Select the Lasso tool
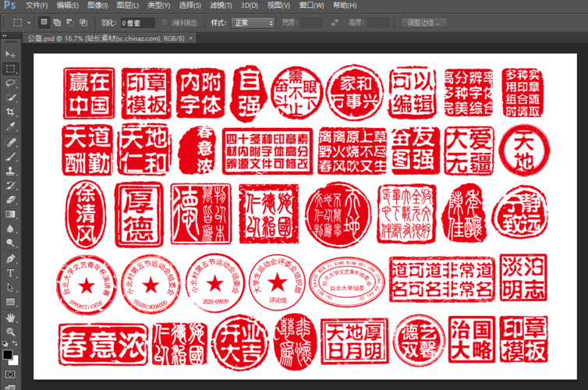 [11, 83]
